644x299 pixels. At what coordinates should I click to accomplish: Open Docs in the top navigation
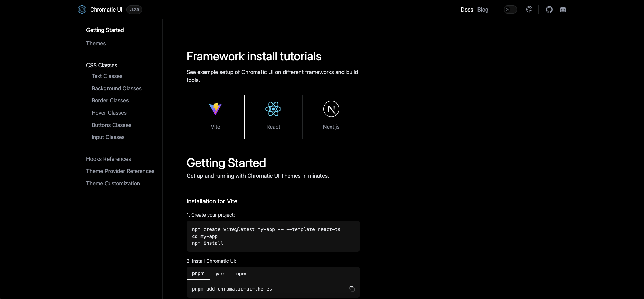467,10
